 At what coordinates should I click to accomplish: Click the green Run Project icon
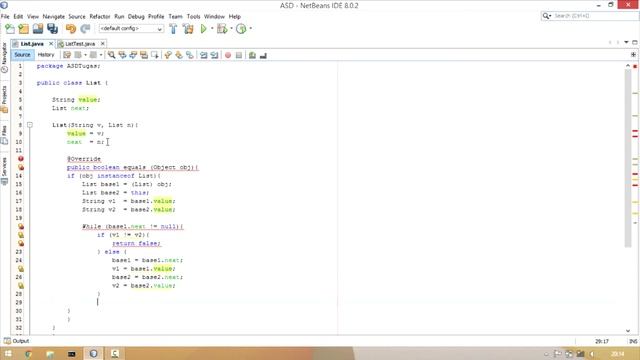(x=203, y=29)
